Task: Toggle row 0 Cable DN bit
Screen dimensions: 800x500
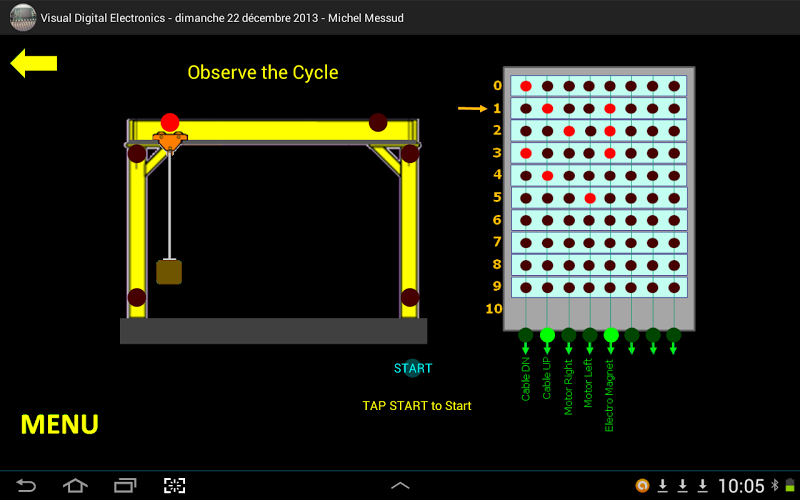Action: [x=526, y=86]
